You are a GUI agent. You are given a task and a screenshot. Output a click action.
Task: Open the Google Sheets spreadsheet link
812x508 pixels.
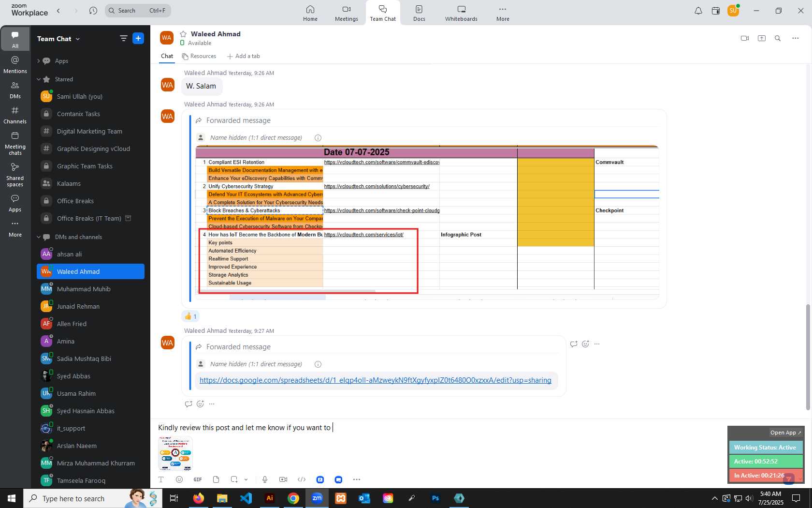(x=375, y=380)
